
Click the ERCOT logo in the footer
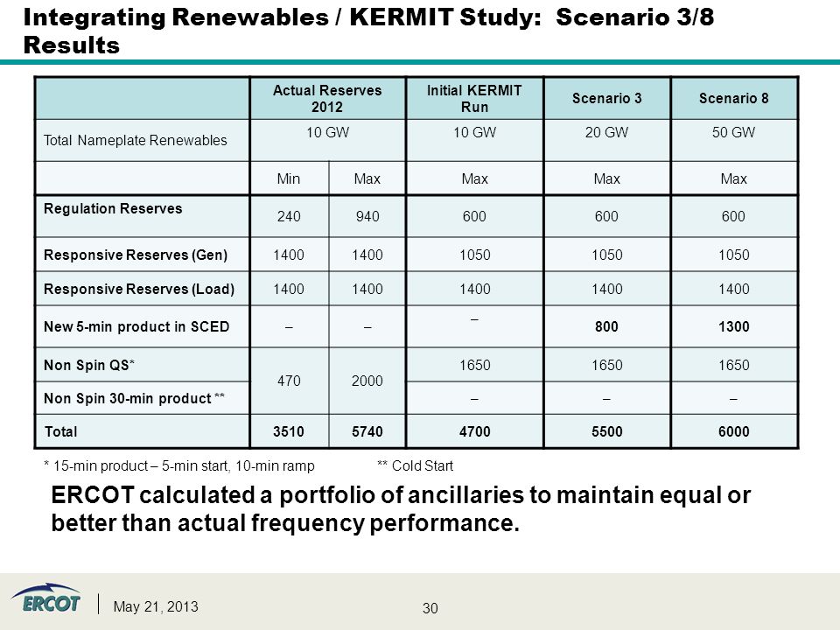[46, 598]
